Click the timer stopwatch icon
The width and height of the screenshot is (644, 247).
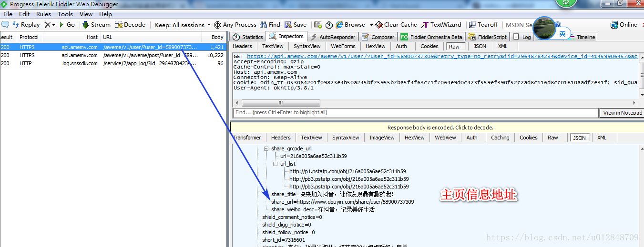[x=329, y=25]
